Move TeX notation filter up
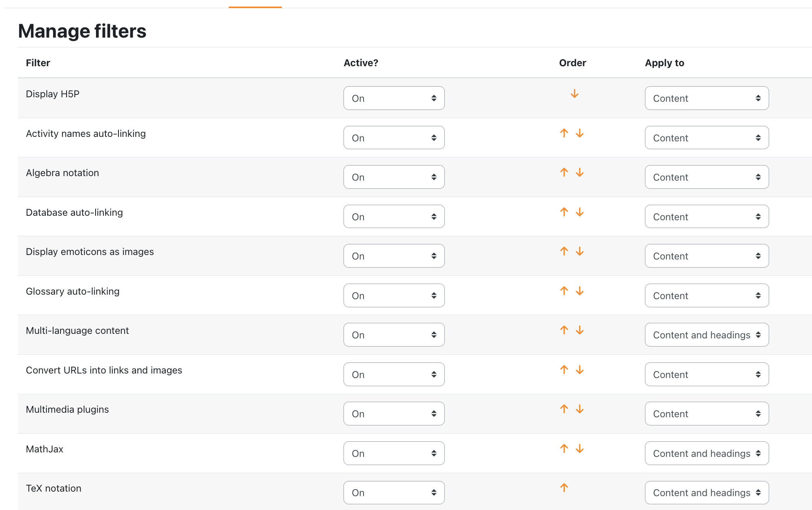The image size is (812, 510). [564, 488]
